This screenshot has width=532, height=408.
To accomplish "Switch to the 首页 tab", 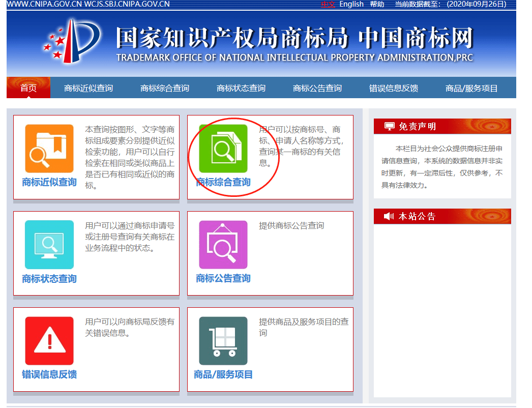I will tap(28, 87).
